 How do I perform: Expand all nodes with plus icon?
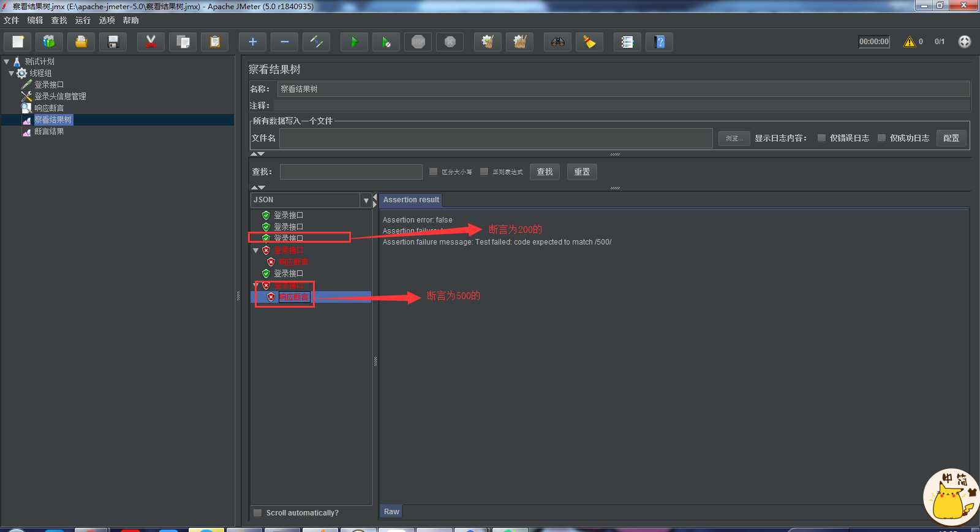coord(253,42)
